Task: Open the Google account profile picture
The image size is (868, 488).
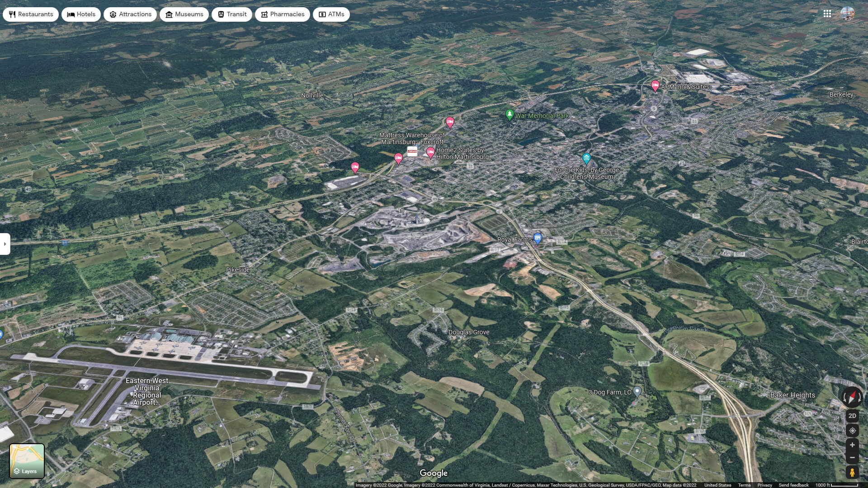Action: pos(847,14)
